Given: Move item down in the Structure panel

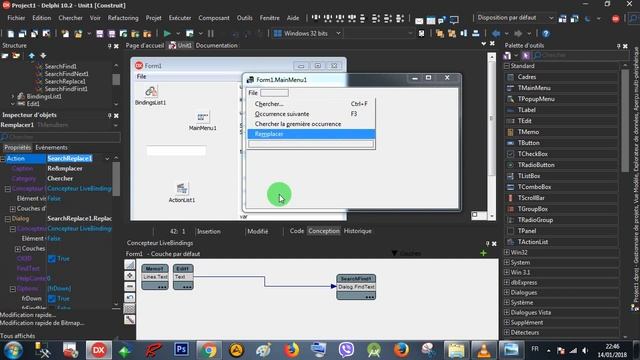Looking at the screenshot, I should 43,56.
